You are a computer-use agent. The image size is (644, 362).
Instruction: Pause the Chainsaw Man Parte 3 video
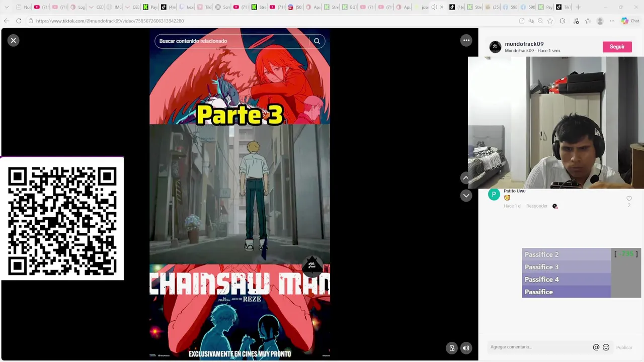tap(239, 194)
